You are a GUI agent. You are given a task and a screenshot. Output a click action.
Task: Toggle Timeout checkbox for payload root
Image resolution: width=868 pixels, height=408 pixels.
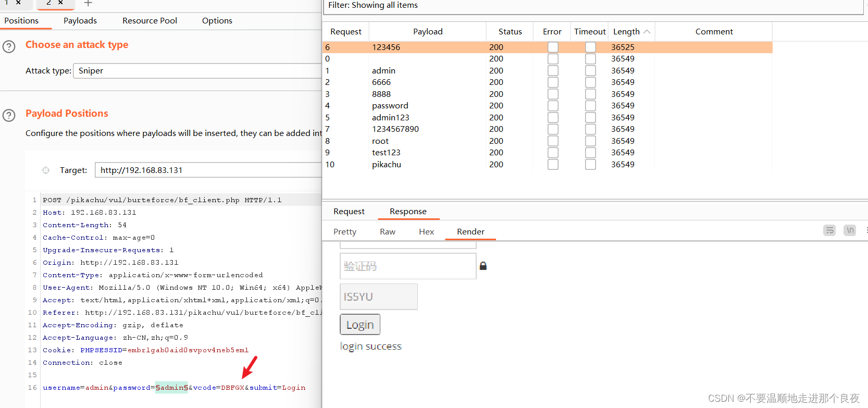[x=590, y=141]
